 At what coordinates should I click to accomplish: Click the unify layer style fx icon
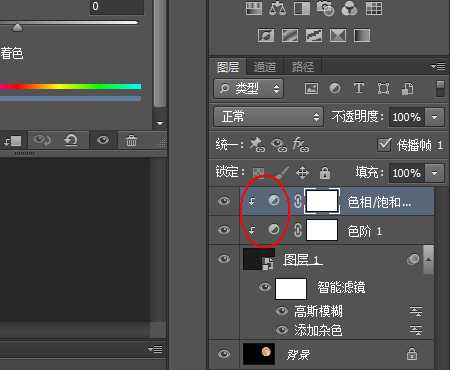[300, 144]
